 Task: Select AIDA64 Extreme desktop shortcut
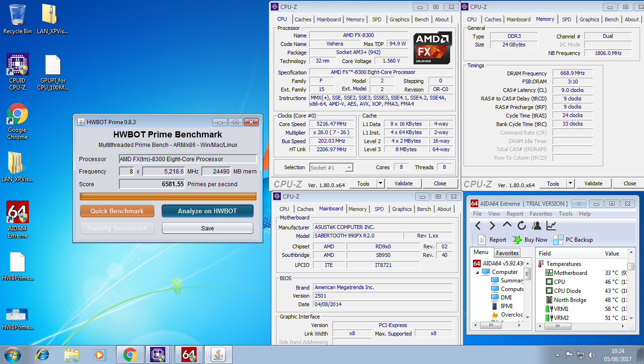click(18, 219)
